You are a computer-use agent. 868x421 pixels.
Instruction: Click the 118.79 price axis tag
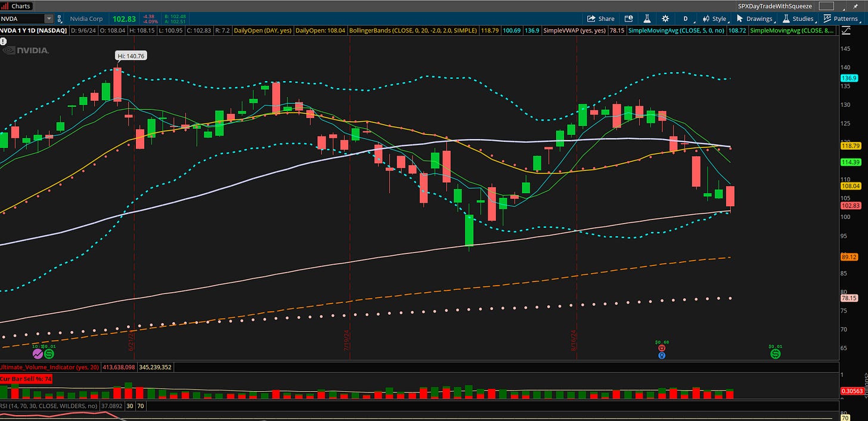(x=850, y=146)
